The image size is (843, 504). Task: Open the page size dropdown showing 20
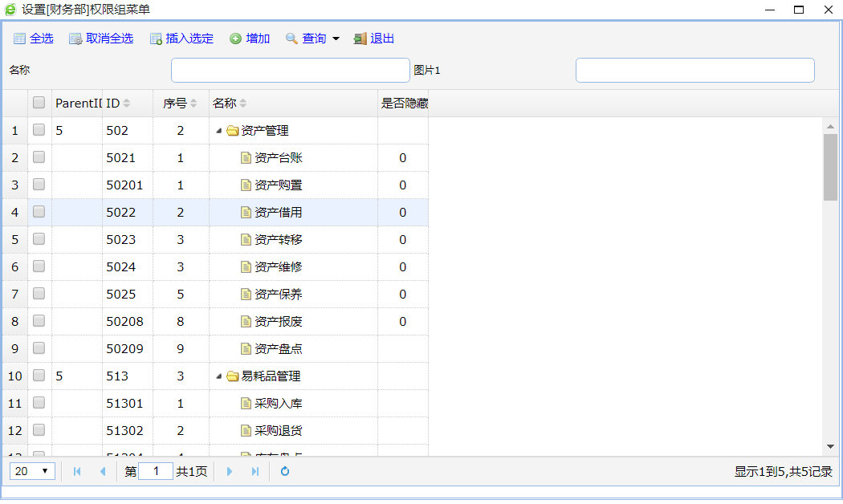(x=32, y=471)
